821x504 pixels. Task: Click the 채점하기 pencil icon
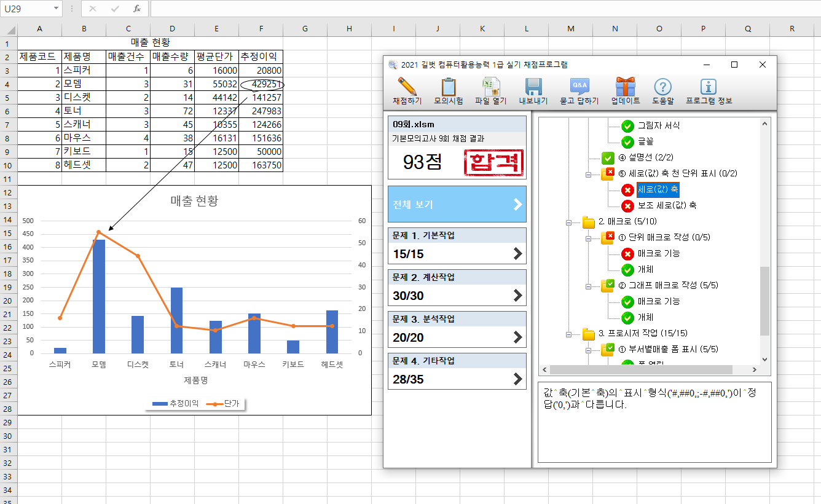pyautogui.click(x=407, y=87)
